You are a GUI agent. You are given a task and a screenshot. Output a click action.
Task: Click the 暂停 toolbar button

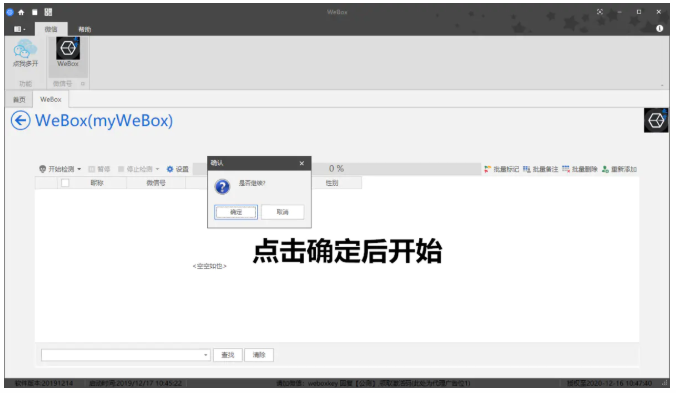(99, 169)
